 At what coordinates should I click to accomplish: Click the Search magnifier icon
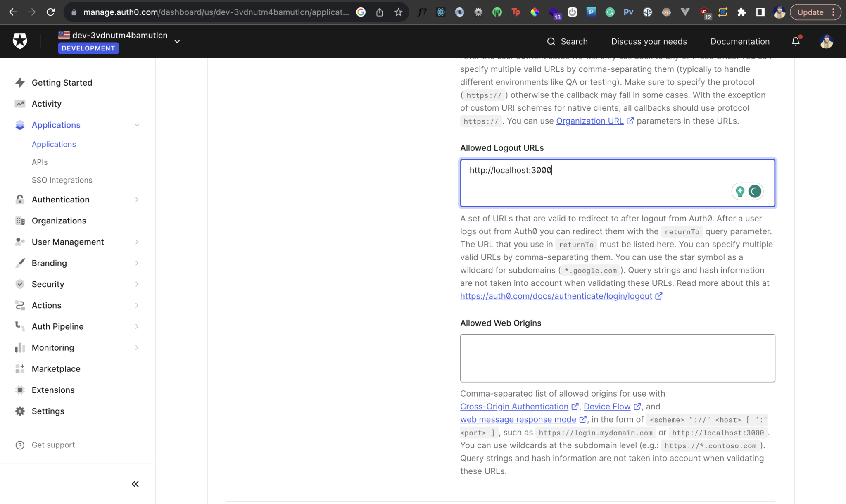[x=551, y=41]
